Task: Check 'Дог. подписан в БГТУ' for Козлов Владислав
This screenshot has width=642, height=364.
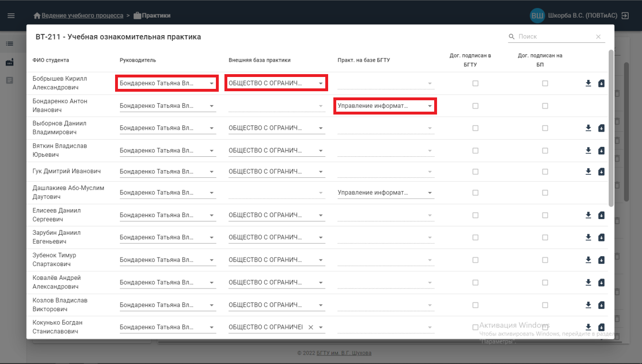Action: pos(475,305)
